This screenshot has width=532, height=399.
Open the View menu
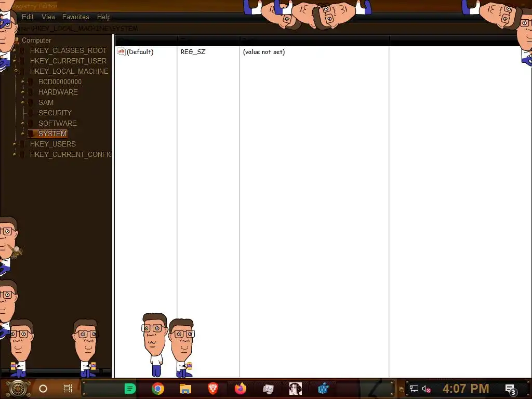click(x=48, y=17)
